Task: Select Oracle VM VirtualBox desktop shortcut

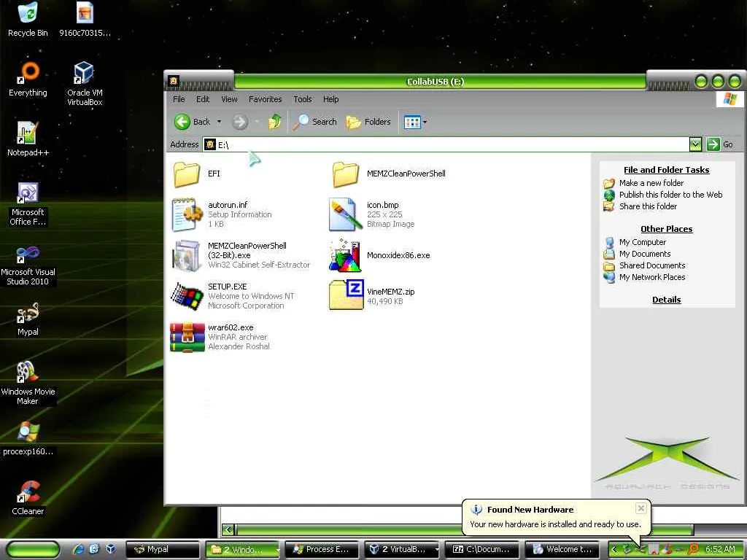Action: click(x=85, y=85)
